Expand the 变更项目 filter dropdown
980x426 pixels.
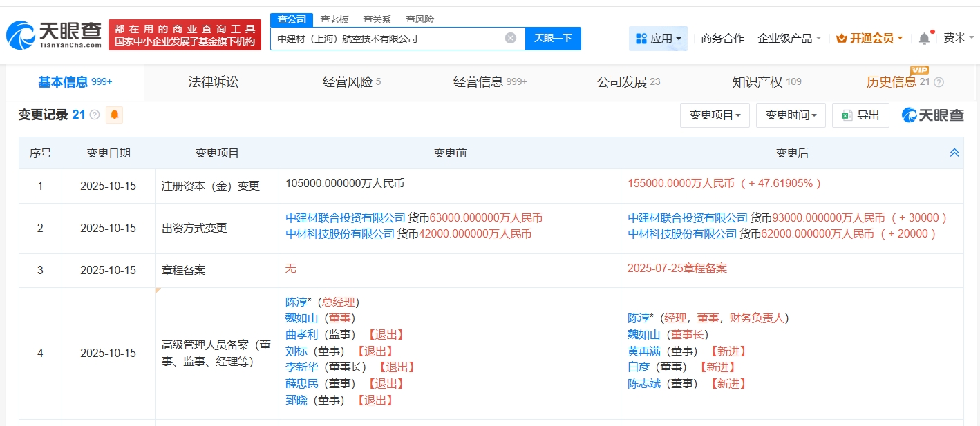tap(715, 115)
